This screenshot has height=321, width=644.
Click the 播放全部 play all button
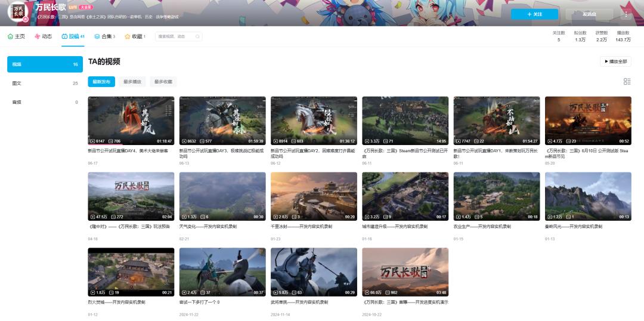click(615, 61)
